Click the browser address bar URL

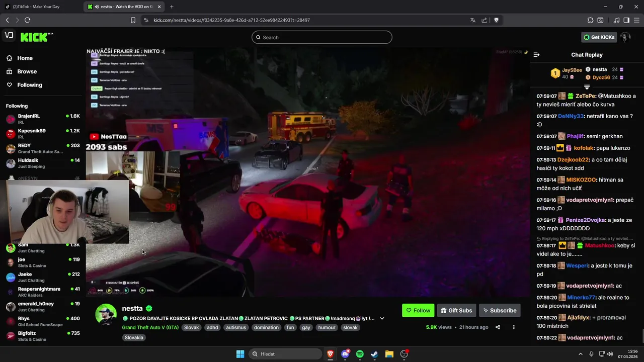point(231,20)
